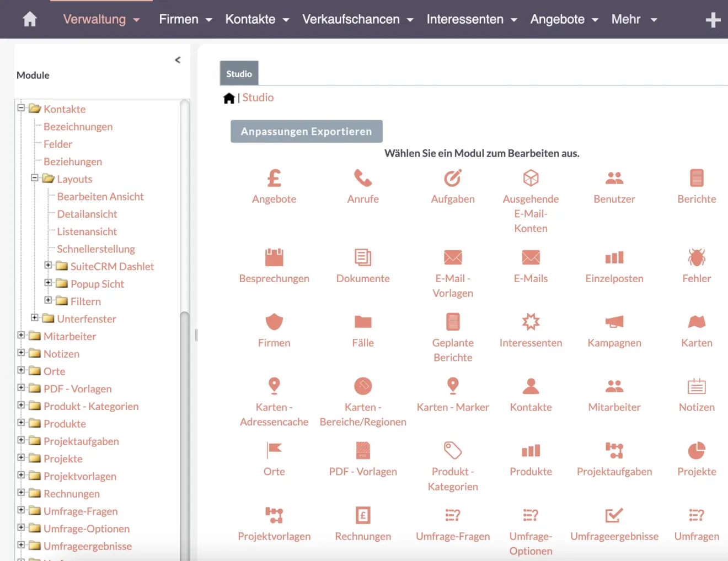Open the Angebote module icon in Studio
Image resolution: width=728 pixels, height=561 pixels.
click(274, 177)
